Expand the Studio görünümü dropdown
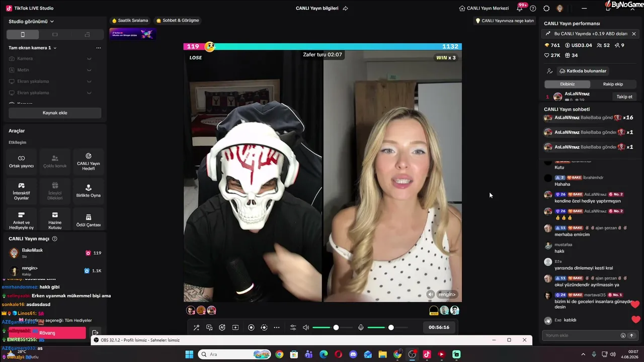Screen dimensions: 644x362 pos(31,22)
